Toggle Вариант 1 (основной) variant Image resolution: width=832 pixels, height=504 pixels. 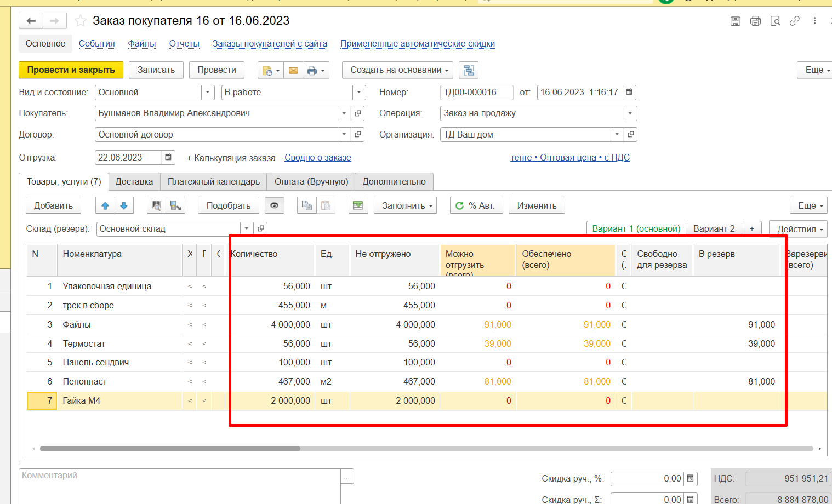pos(636,228)
